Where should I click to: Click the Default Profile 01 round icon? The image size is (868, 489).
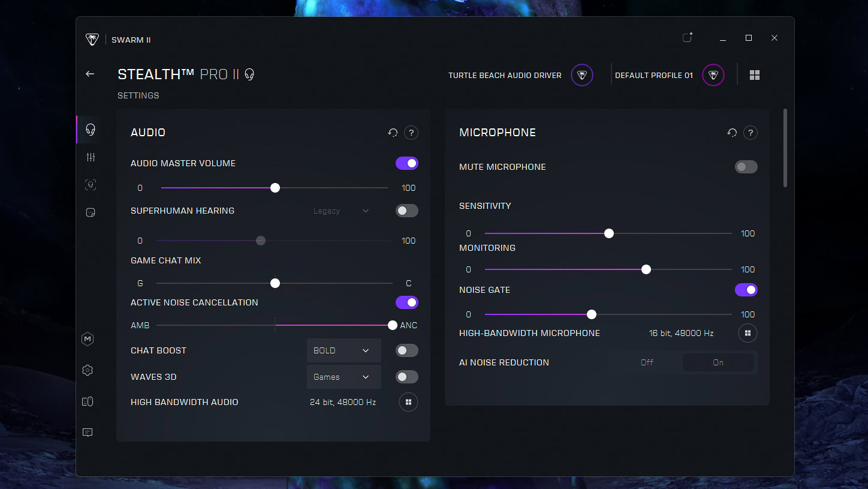pyautogui.click(x=713, y=75)
